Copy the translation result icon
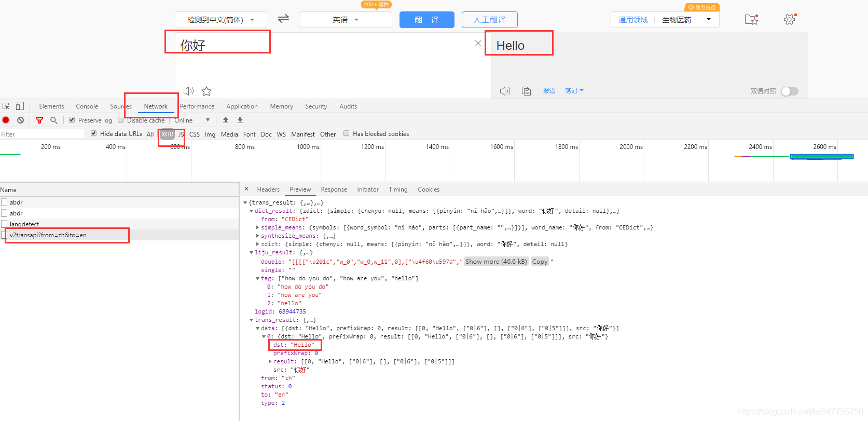Viewport: 868px width, 421px height. [526, 91]
